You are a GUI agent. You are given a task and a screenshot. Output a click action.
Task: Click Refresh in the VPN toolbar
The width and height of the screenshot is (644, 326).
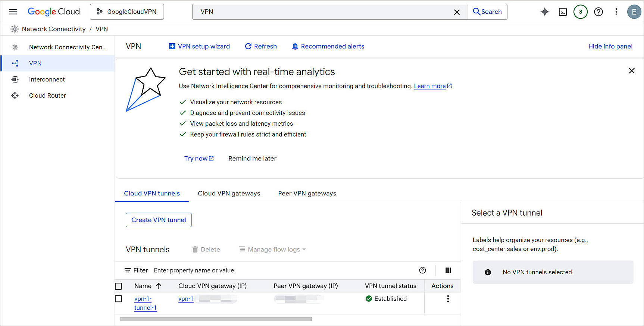(x=261, y=46)
